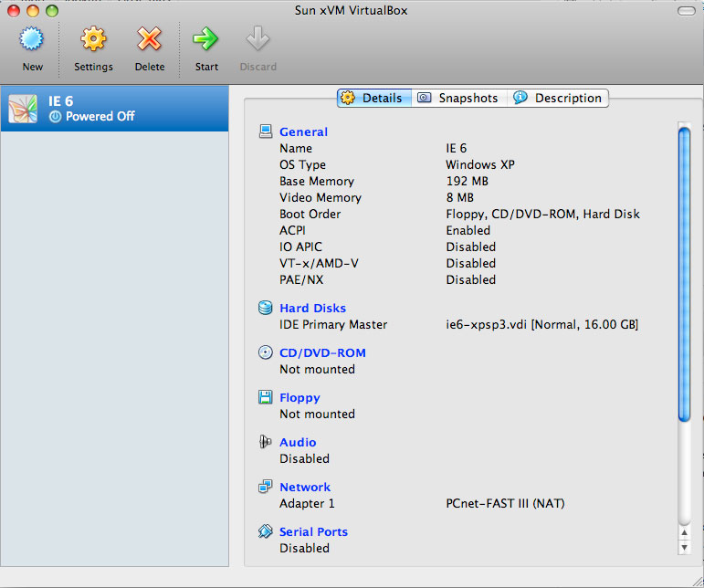This screenshot has width=704, height=588.
Task: Open the Audio section link
Action: [x=298, y=443]
